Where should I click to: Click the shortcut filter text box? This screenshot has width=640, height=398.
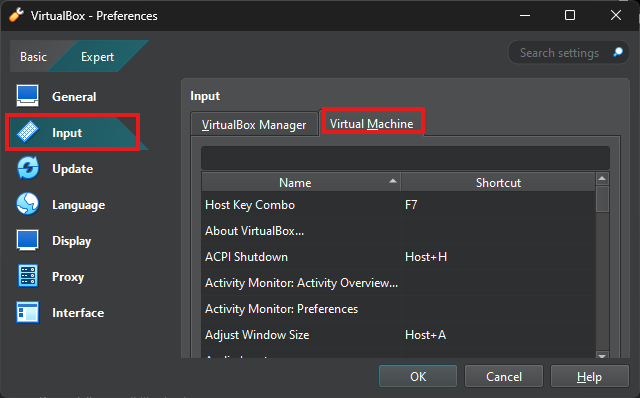coord(405,158)
